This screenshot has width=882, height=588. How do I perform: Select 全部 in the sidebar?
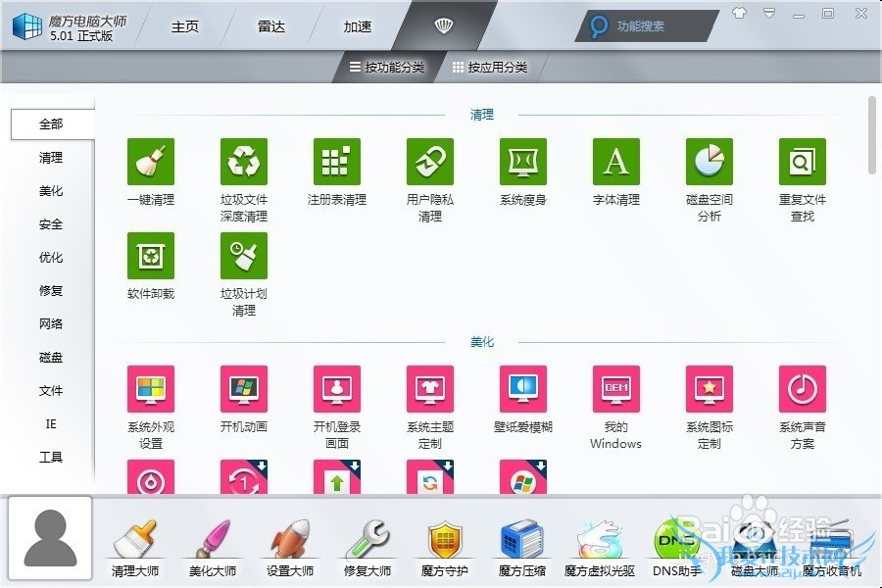tap(52, 124)
